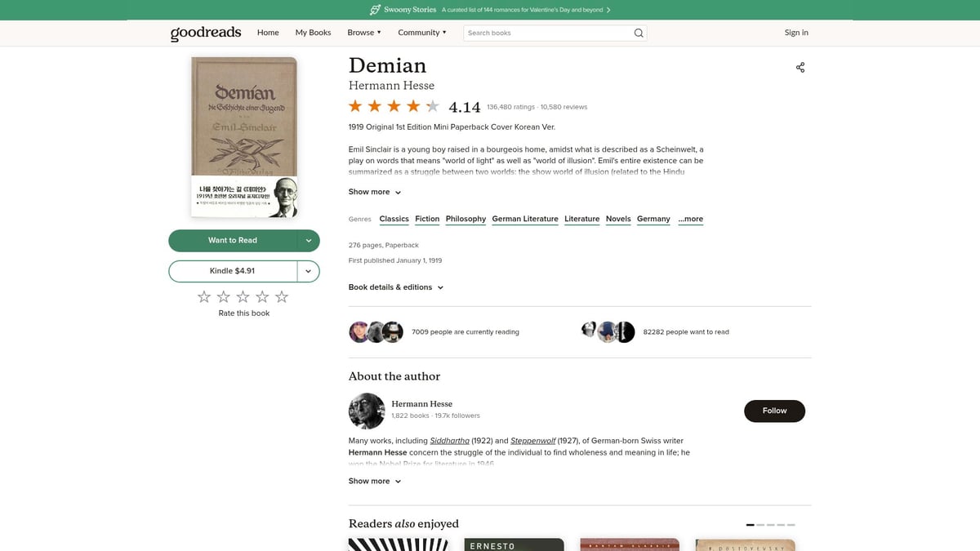The height and width of the screenshot is (551, 980).
Task: Show more genres with ...more
Action: [691, 219]
